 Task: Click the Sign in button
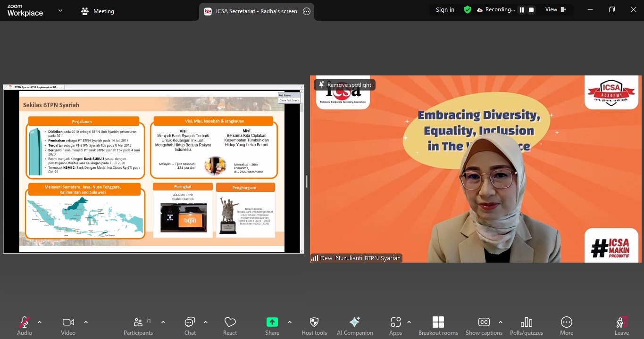pyautogui.click(x=445, y=9)
